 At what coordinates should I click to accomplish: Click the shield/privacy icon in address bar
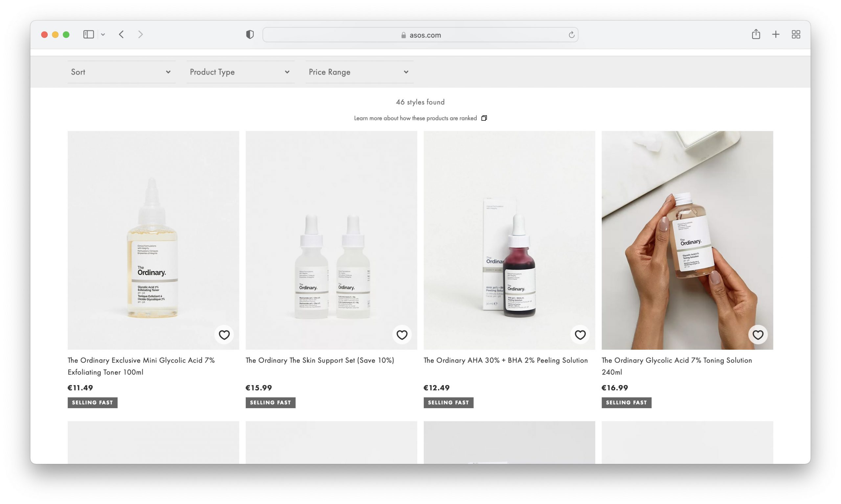coord(249,34)
